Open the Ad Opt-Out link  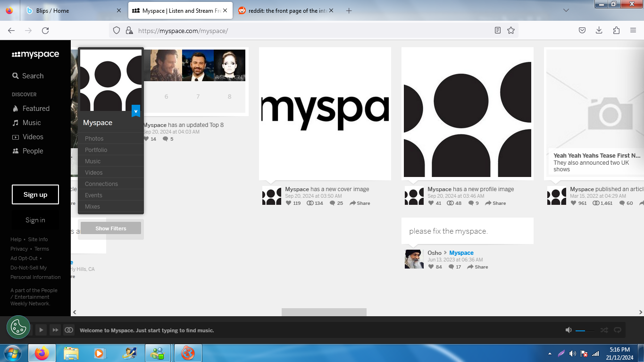coord(24,258)
